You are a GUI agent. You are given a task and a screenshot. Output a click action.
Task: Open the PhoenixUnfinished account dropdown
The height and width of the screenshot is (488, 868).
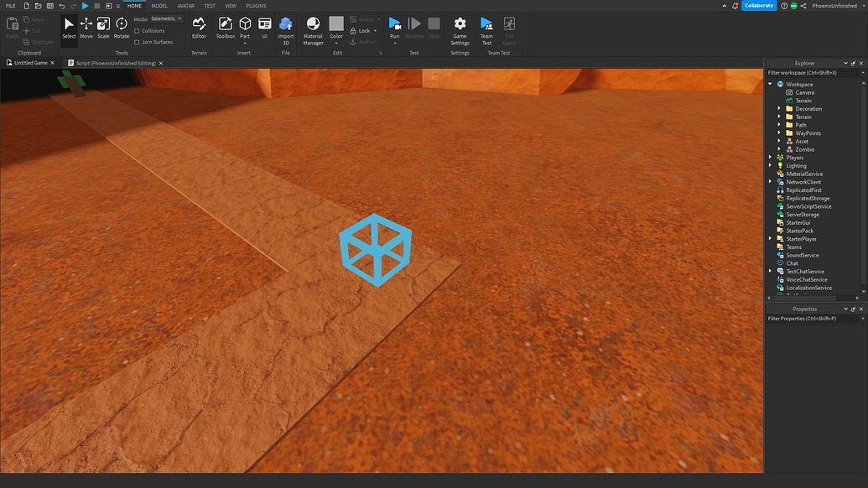(864, 6)
